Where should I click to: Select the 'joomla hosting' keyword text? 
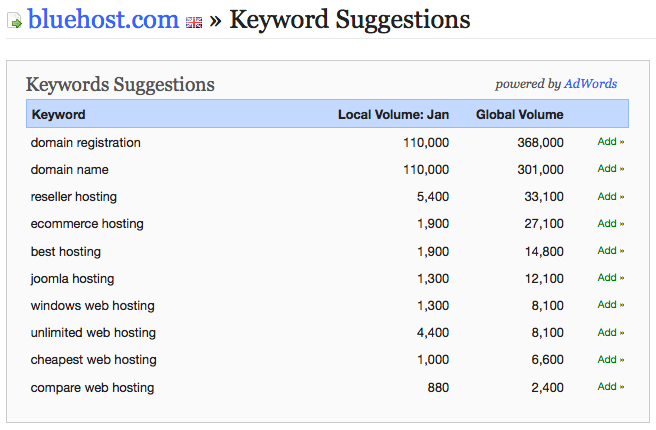coord(72,279)
